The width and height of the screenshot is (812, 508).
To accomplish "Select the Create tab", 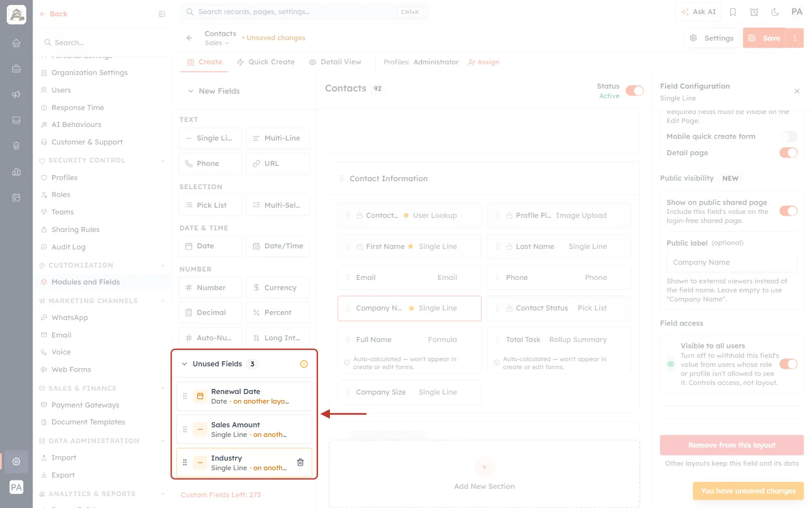I will 205,62.
